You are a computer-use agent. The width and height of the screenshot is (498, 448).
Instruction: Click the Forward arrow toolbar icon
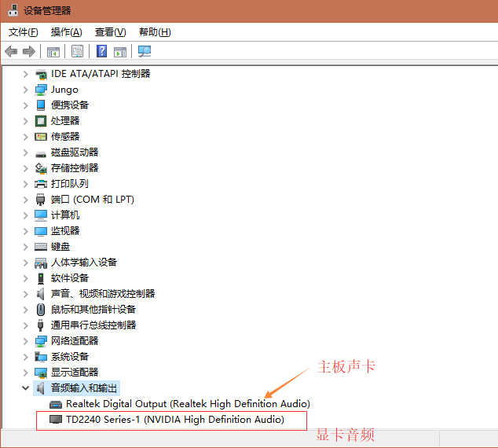tap(29, 51)
